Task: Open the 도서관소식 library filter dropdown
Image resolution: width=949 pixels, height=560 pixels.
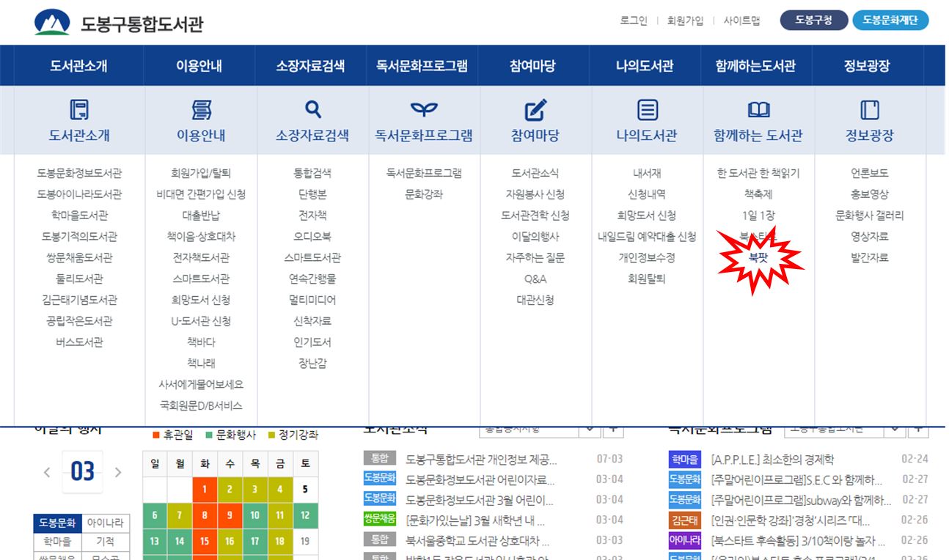Action: [539, 431]
